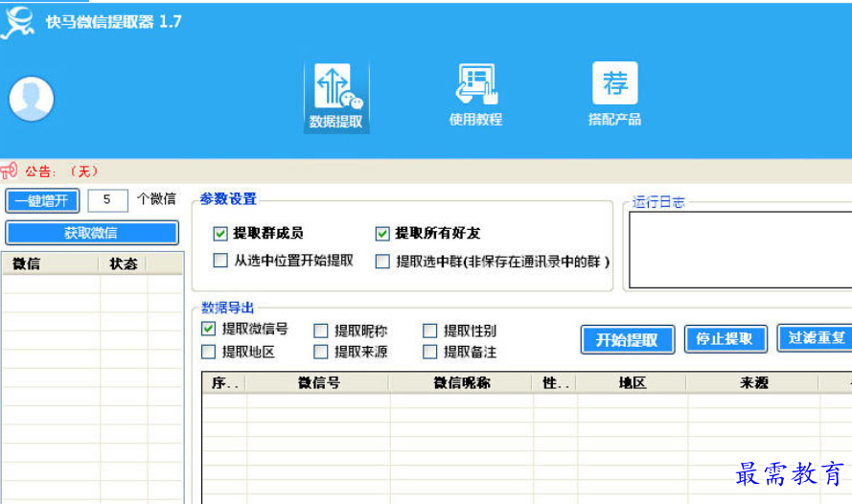The height and width of the screenshot is (504, 852).
Task: Click the 个微信 label
Action: [x=156, y=199]
